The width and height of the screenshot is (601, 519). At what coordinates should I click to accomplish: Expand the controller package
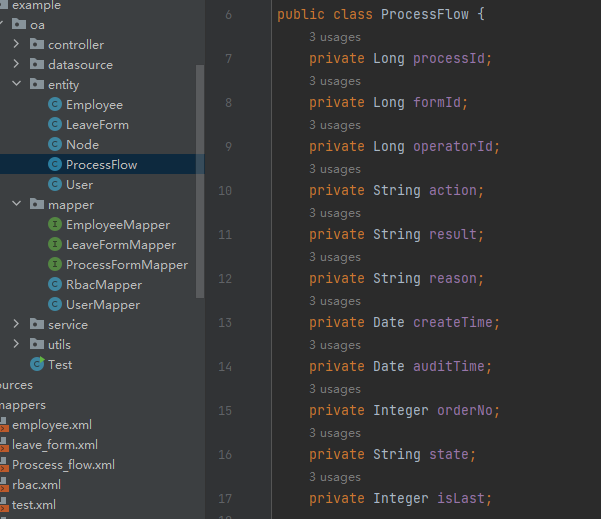(x=17, y=45)
